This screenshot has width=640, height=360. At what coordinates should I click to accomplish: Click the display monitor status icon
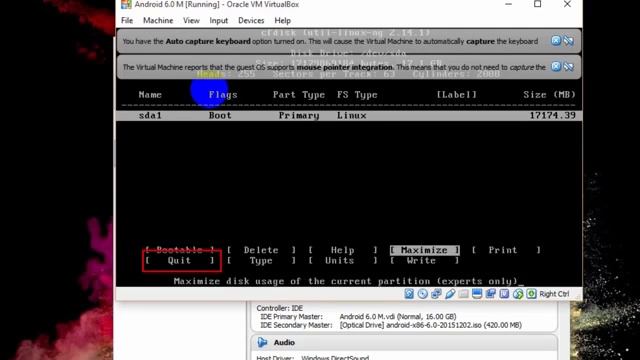point(477,294)
